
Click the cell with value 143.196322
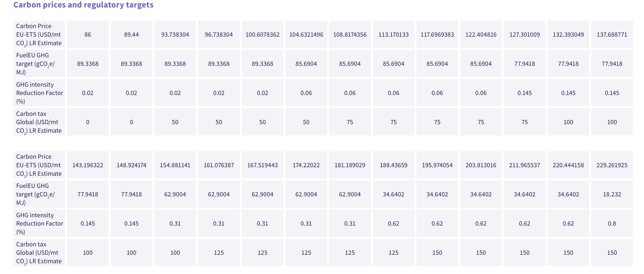click(88, 165)
